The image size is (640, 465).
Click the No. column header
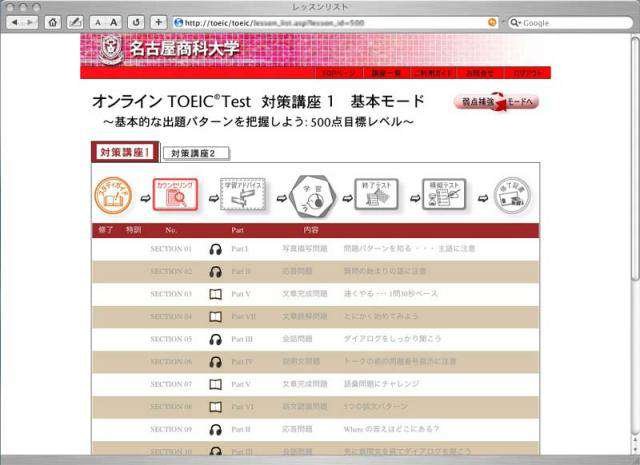[171, 230]
